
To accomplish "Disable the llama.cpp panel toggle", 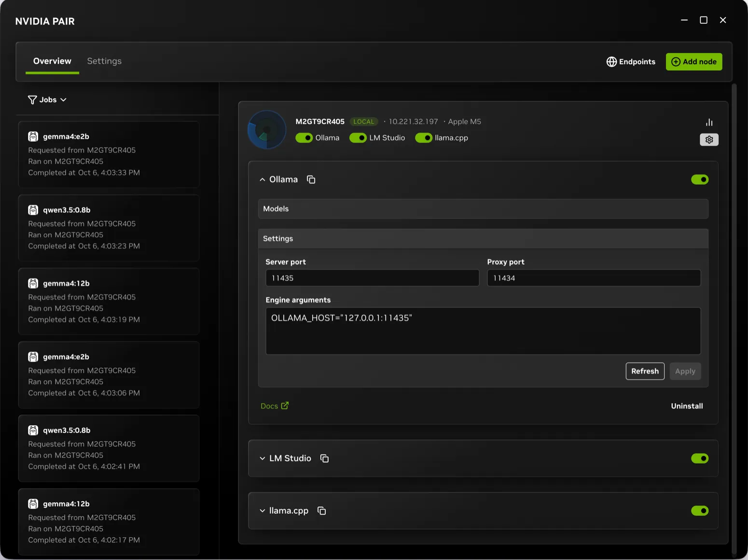I will click(x=700, y=511).
